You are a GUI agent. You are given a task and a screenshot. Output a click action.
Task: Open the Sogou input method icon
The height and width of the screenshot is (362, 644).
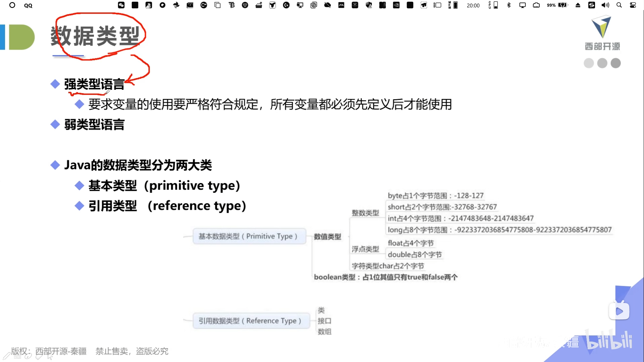click(x=591, y=5)
